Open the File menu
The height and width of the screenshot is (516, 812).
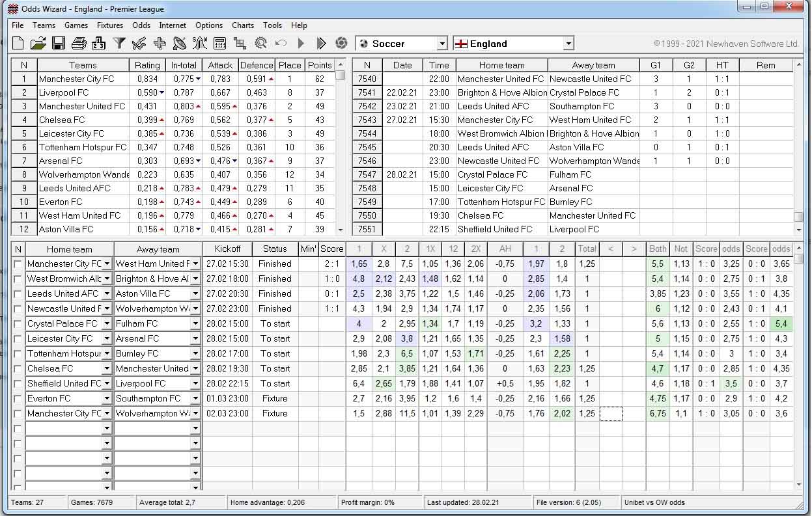[18, 25]
